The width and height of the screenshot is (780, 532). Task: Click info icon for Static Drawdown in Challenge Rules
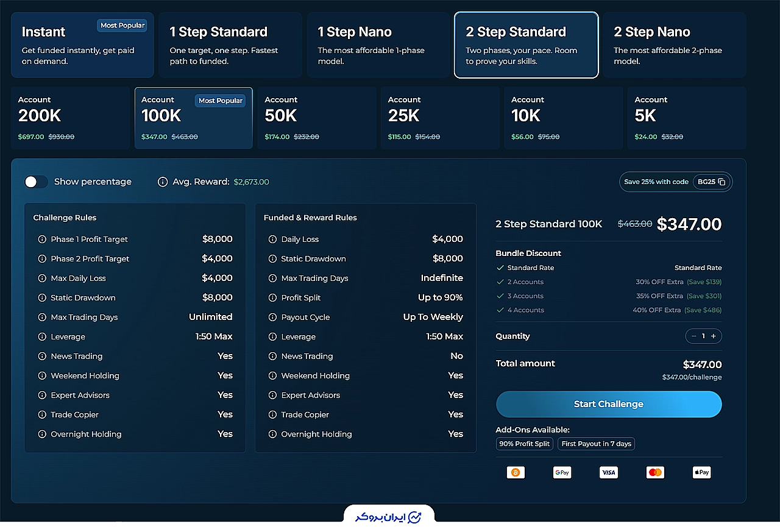[42, 298]
